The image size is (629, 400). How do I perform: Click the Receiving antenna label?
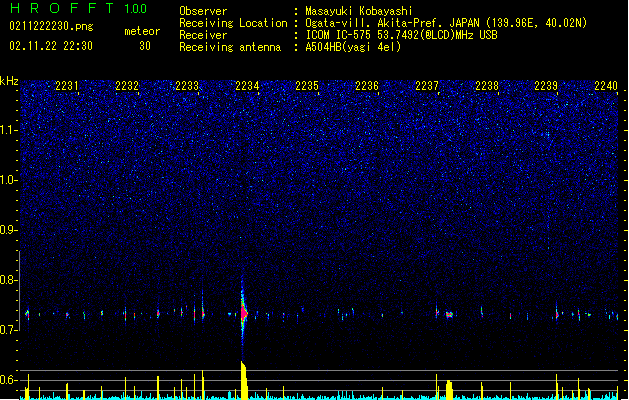[230, 47]
